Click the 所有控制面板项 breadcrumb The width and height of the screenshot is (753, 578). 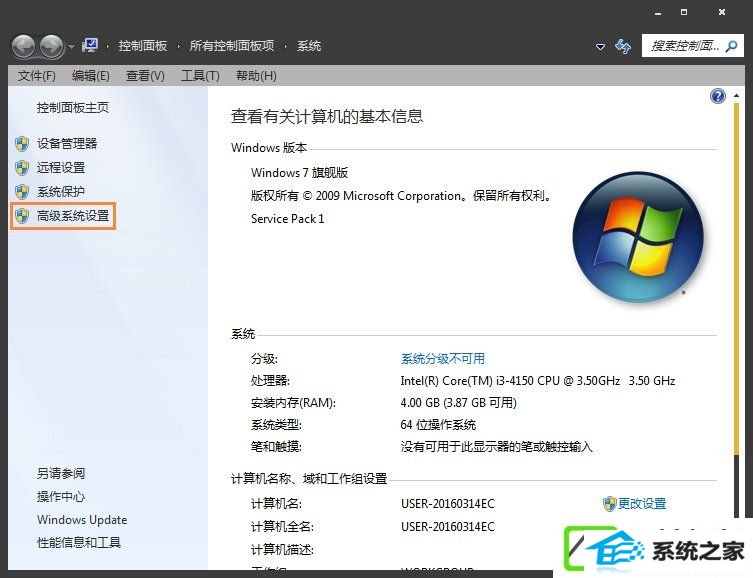click(232, 46)
